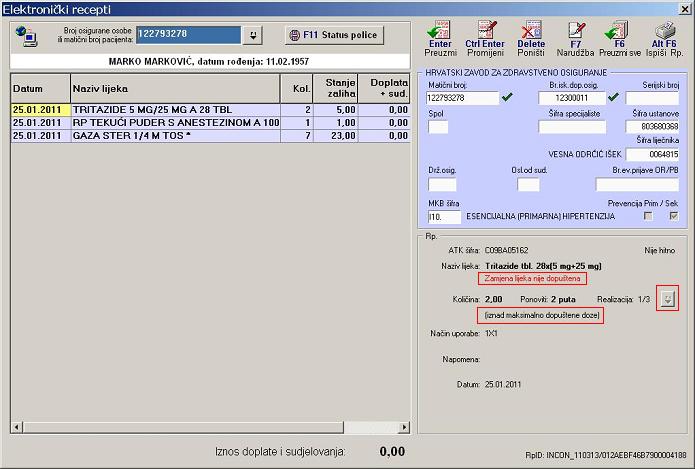The width and height of the screenshot is (695, 469).
Task: Click the Enter Preuzmi toolbar icon
Action: 440,39
